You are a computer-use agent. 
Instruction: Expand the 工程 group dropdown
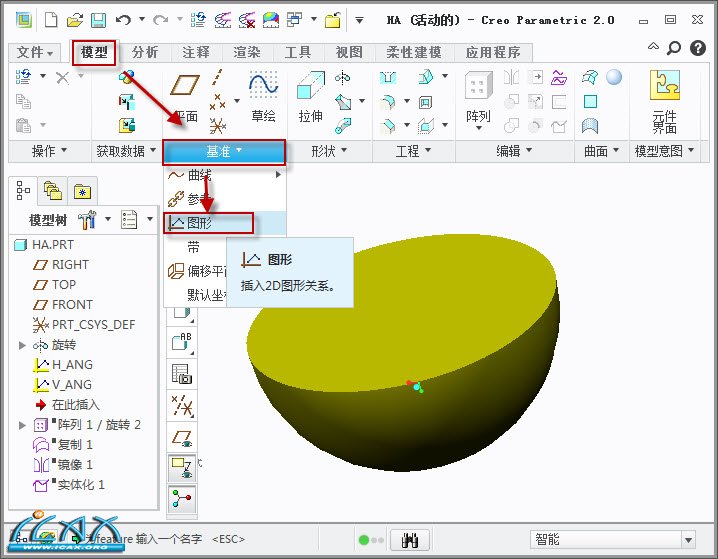tap(413, 151)
